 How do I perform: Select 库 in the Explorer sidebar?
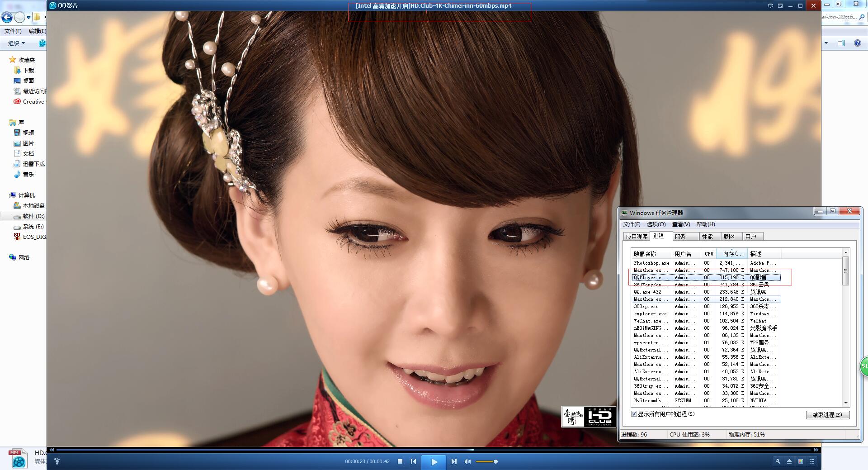tap(17, 123)
